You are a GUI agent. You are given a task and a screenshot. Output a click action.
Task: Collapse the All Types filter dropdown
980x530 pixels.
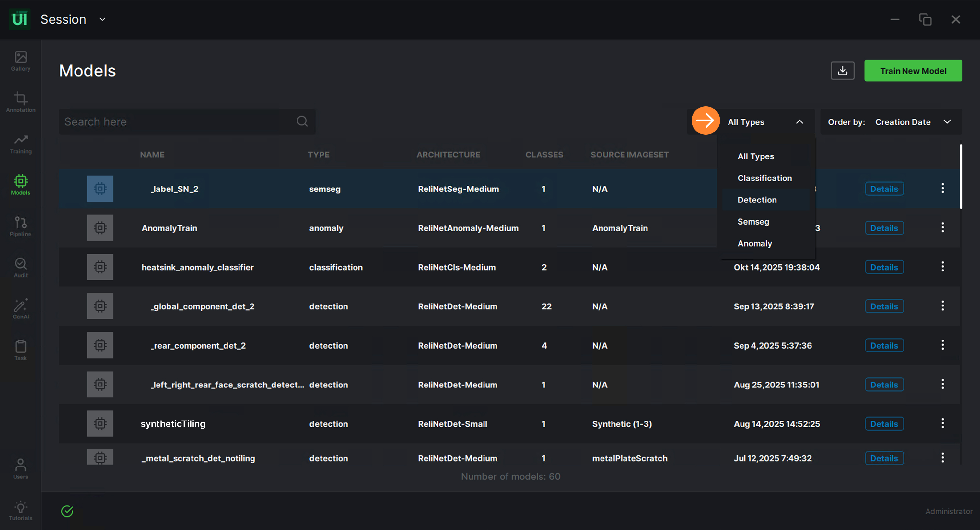pyautogui.click(x=799, y=122)
